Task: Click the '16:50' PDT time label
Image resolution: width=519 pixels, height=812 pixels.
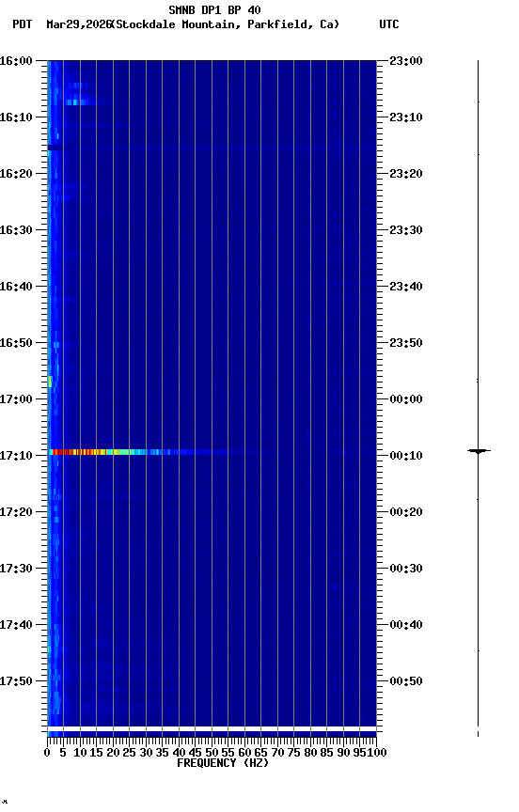Action: [x=16, y=343]
